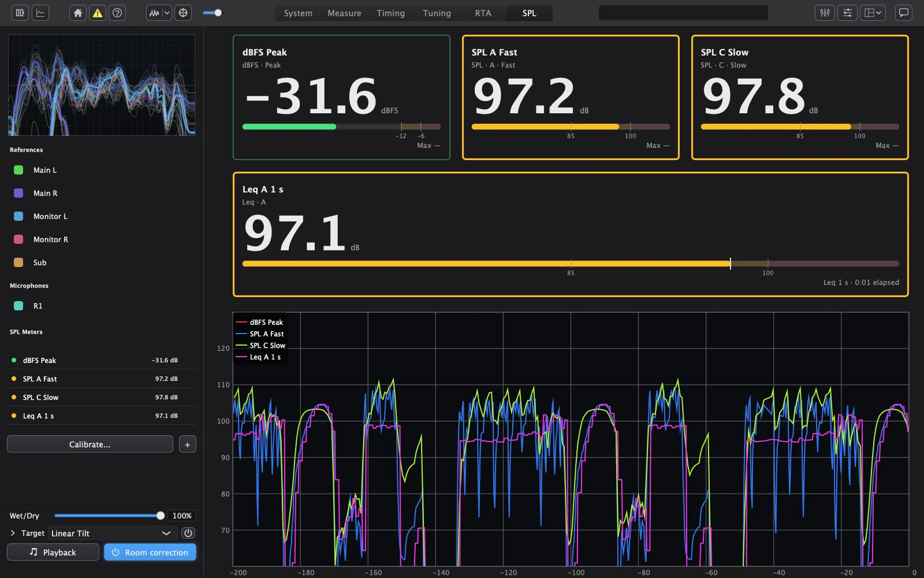Click the crosshair target icon
The image size is (924, 578).
pos(183,13)
